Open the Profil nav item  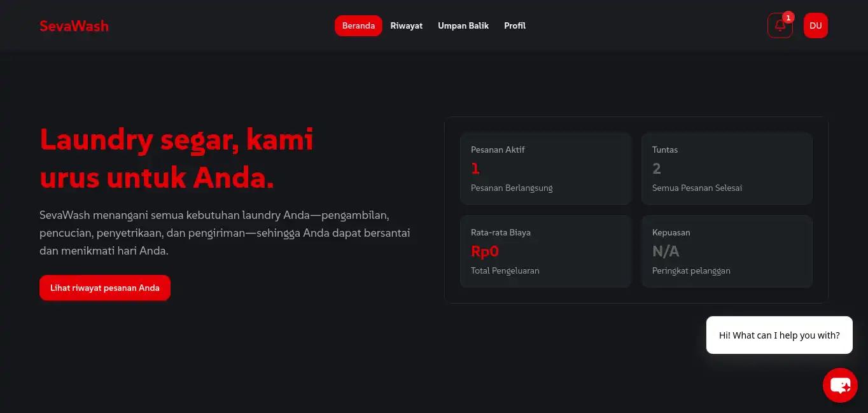click(x=515, y=26)
